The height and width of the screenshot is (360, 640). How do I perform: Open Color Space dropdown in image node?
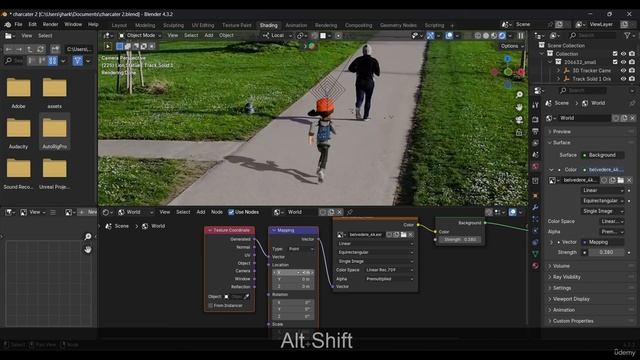click(389, 270)
